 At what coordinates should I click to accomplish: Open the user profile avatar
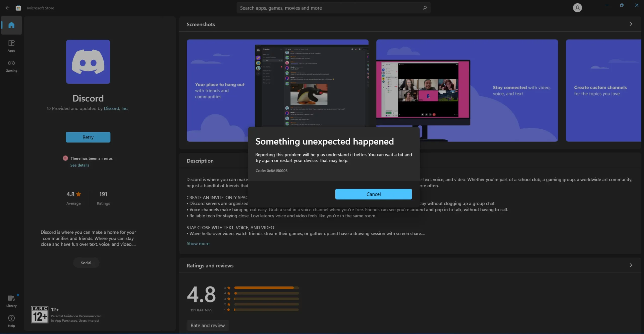coord(577,8)
